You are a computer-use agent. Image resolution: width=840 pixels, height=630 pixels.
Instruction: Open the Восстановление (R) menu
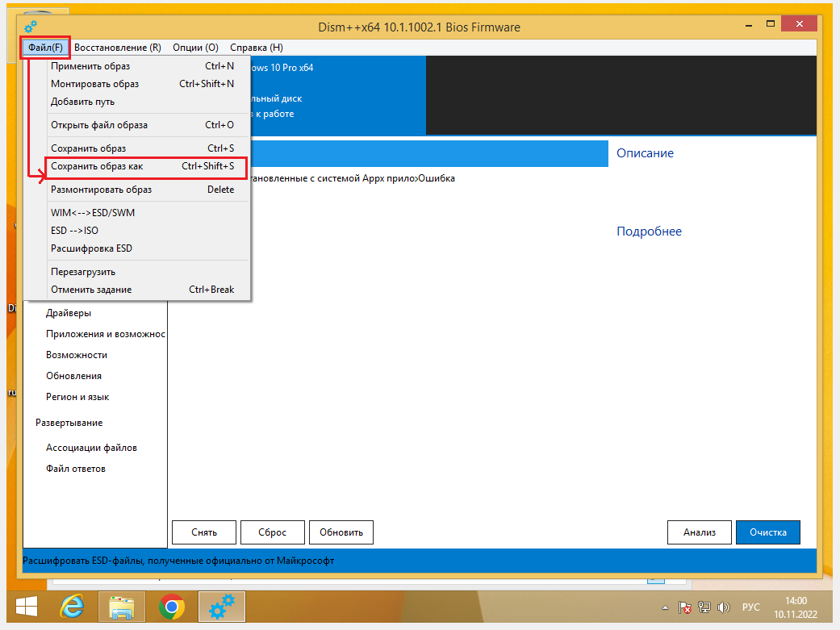pos(117,48)
